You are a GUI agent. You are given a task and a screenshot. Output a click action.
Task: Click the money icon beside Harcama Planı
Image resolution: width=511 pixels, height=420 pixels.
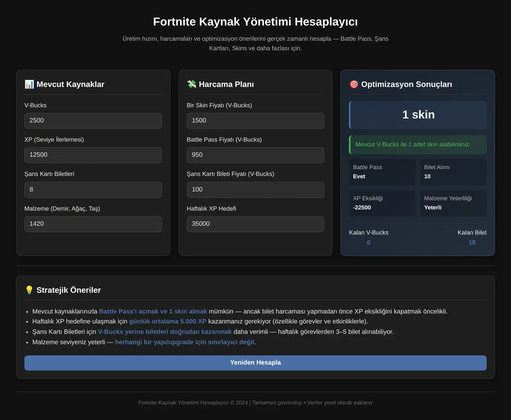click(x=191, y=84)
